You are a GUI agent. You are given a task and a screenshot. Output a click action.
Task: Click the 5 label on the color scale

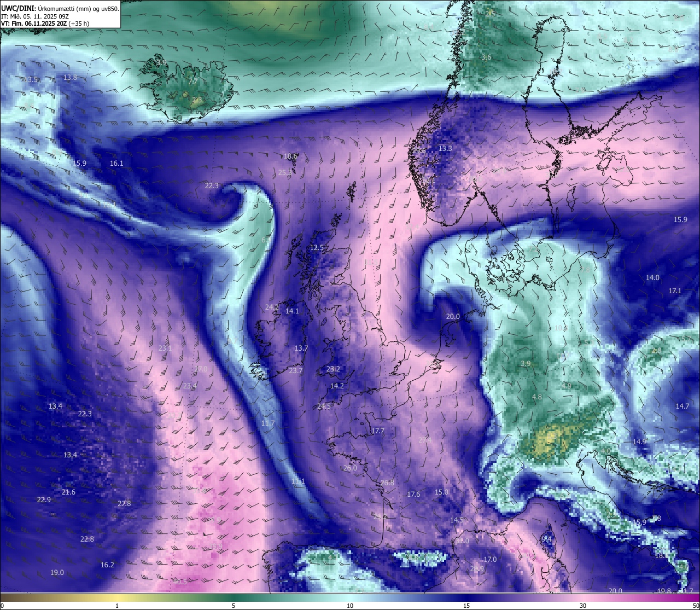pos(234,606)
